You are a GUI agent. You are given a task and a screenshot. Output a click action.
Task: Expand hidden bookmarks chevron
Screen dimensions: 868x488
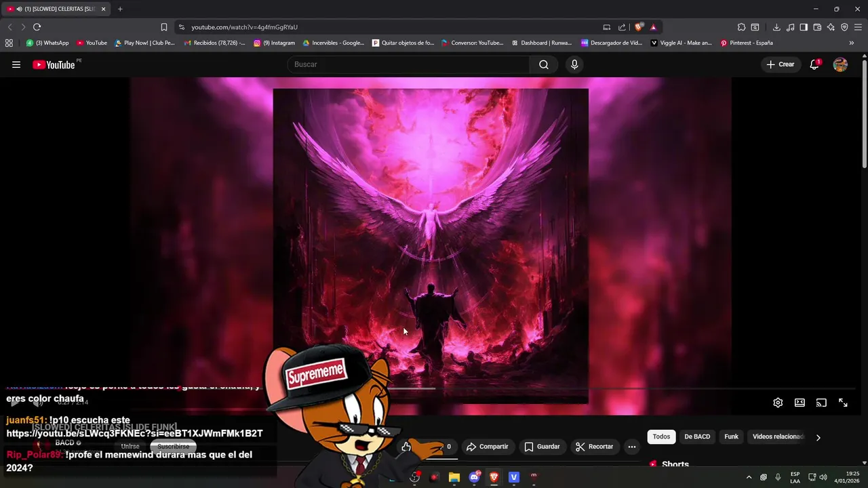pos(852,43)
